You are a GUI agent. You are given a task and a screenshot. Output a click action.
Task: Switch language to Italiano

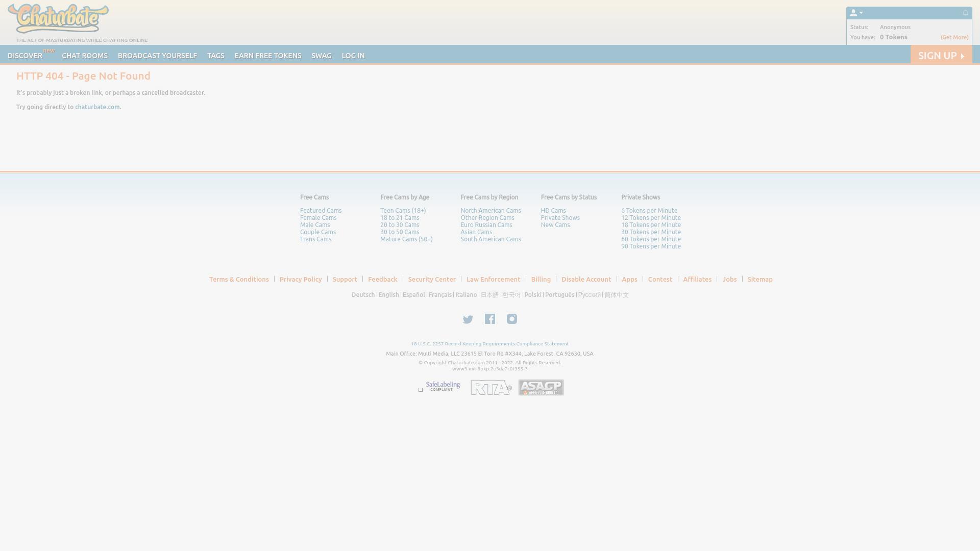[x=466, y=295]
